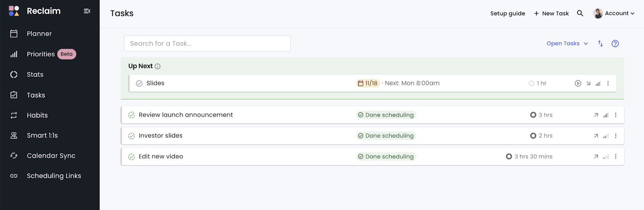Open the Slides task three-dot menu
Image resolution: width=644 pixels, height=210 pixels.
click(608, 83)
